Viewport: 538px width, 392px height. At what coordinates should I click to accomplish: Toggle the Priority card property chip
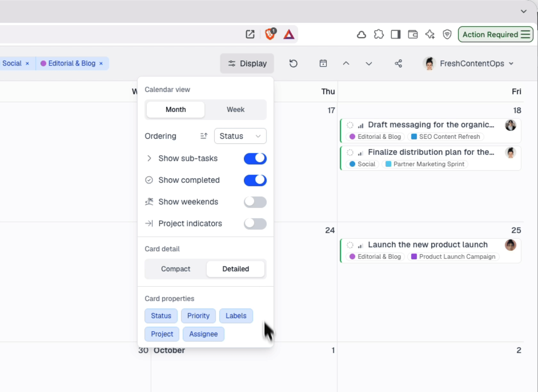(199, 316)
